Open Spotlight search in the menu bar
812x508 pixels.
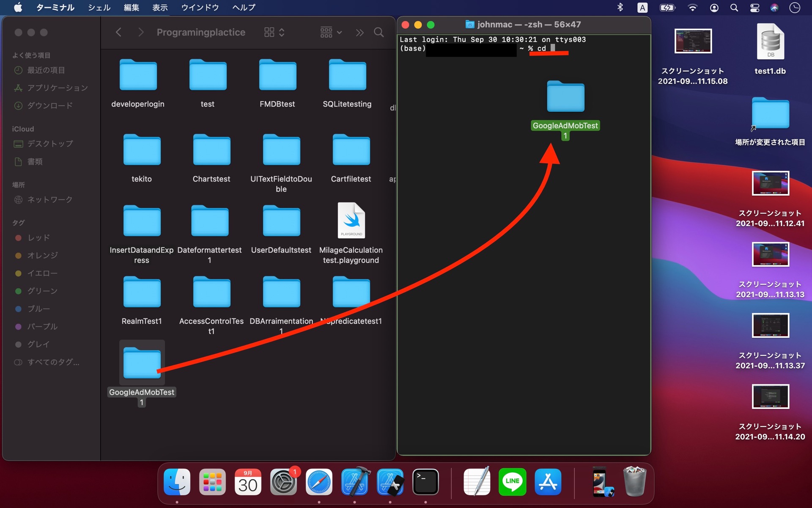tap(734, 8)
